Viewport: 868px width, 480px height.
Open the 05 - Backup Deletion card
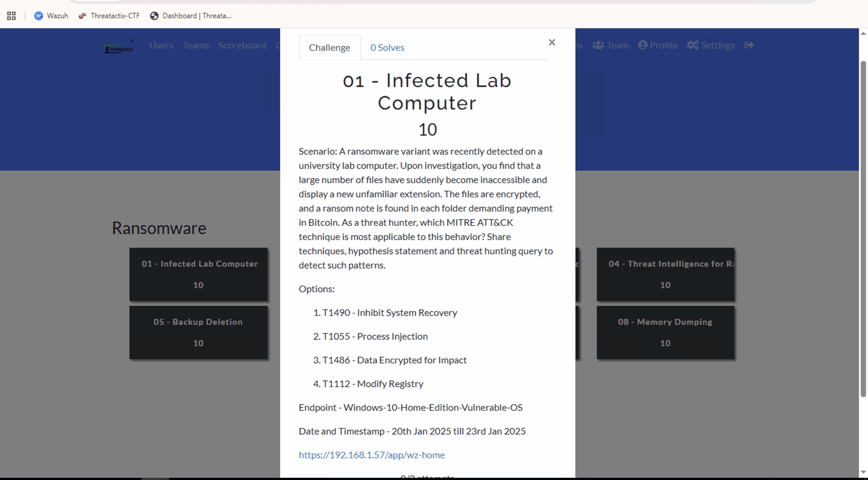198,333
